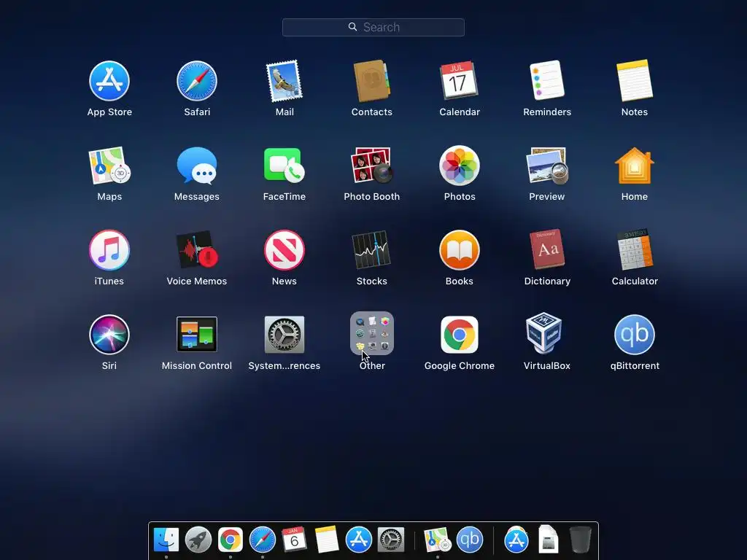Open the Trash in the Dock

(580, 540)
